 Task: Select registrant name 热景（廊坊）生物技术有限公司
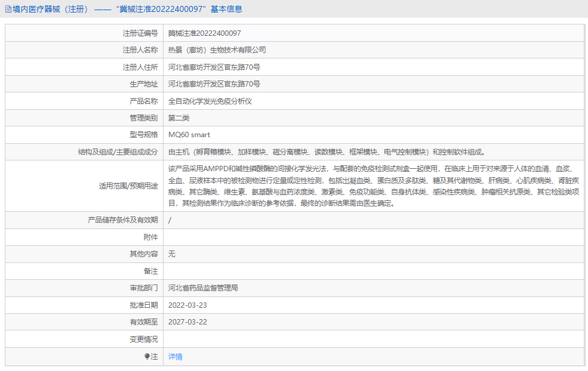[x=217, y=50]
